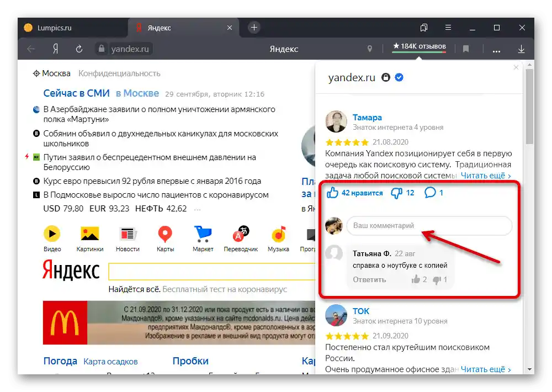Click Тамара's avatar photo

point(336,121)
